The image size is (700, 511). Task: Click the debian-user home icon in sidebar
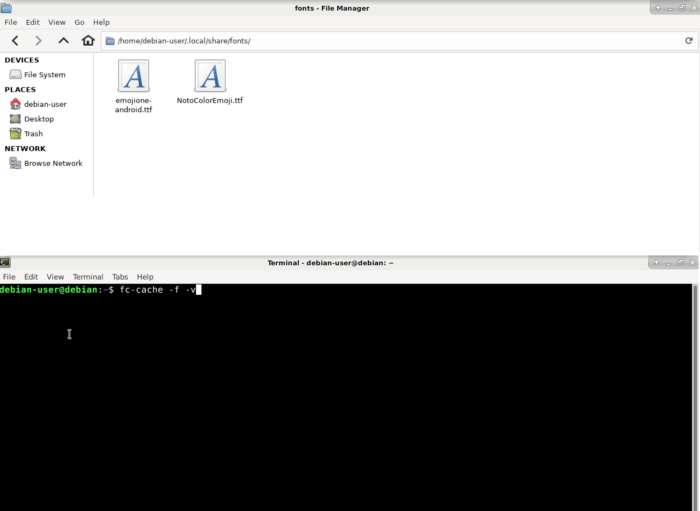pos(15,104)
